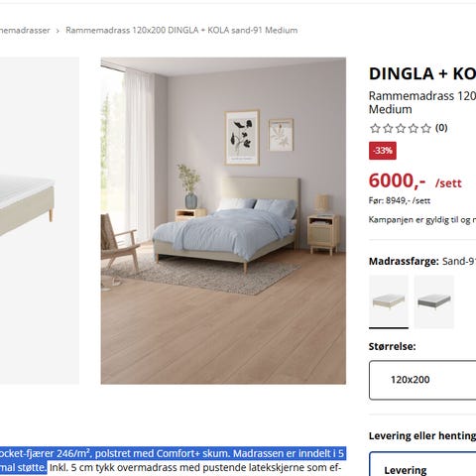Click the third rating star
Viewport: 476px width, 476px height.
click(x=401, y=128)
